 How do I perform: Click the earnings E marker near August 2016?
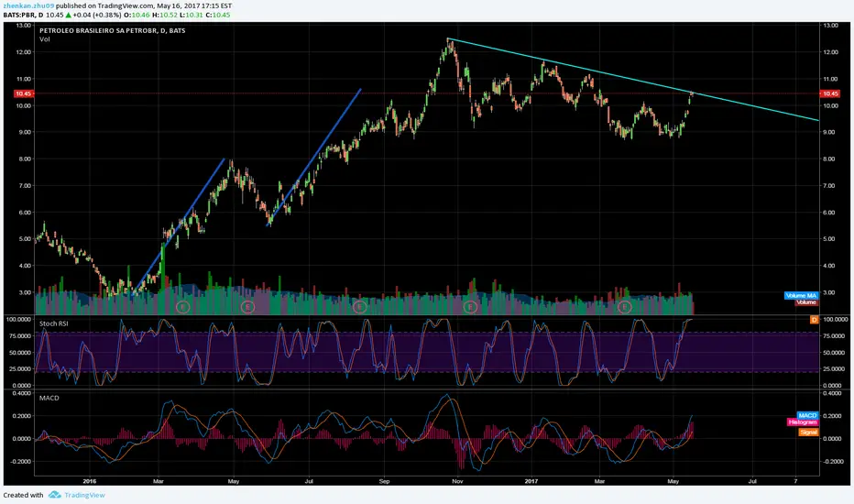pos(359,307)
